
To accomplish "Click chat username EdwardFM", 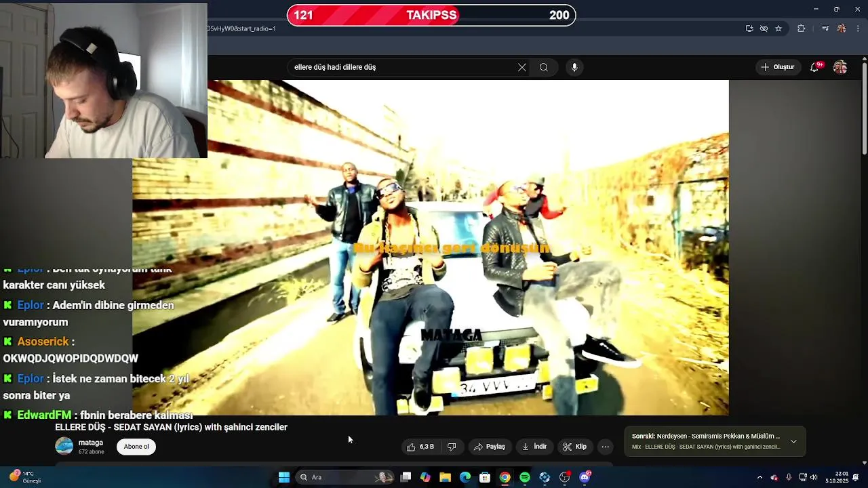I will [x=44, y=415].
